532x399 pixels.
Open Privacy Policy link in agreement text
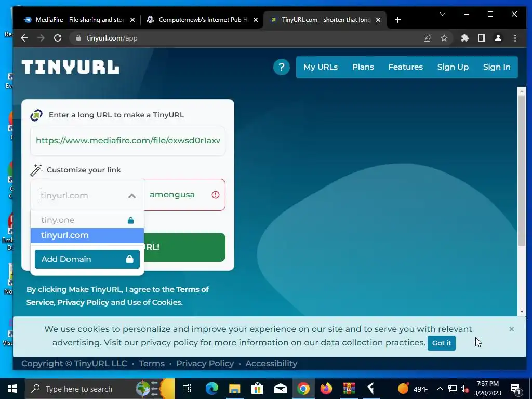pos(83,302)
